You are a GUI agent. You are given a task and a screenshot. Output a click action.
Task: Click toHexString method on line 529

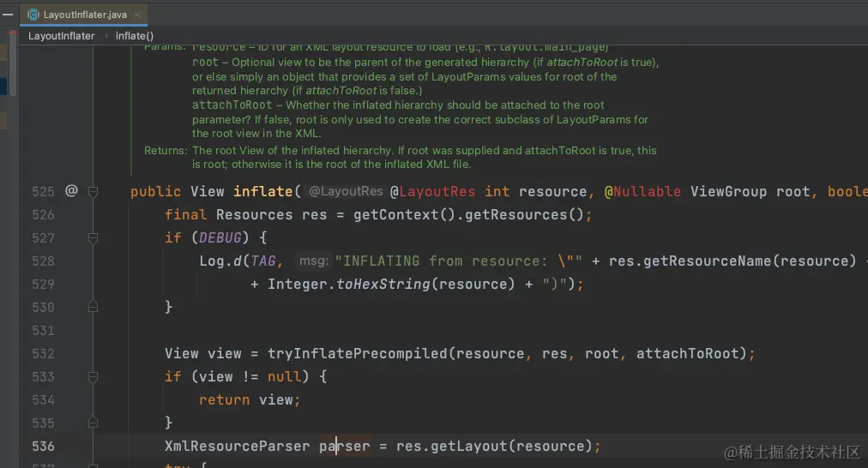tap(383, 285)
